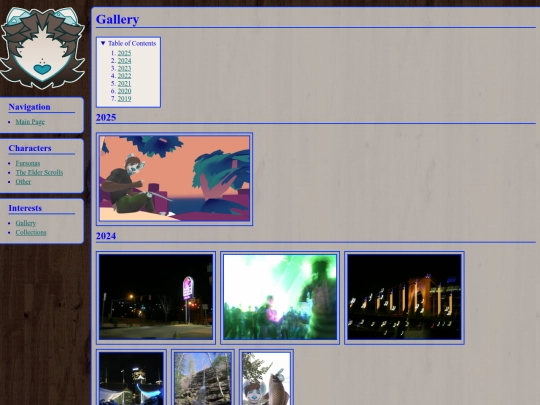
Task: Click the Interests sidebar heading
Action: [x=25, y=208]
